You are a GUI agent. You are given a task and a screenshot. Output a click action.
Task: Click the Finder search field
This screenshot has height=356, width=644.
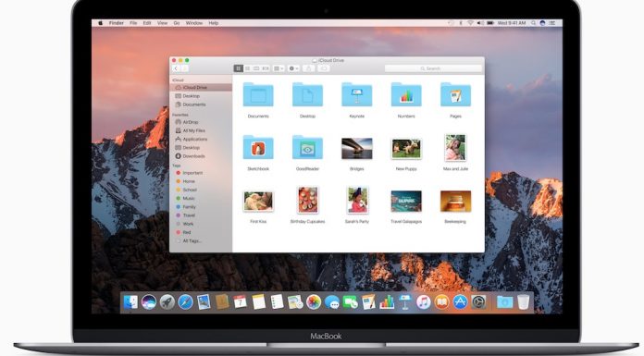click(x=433, y=68)
